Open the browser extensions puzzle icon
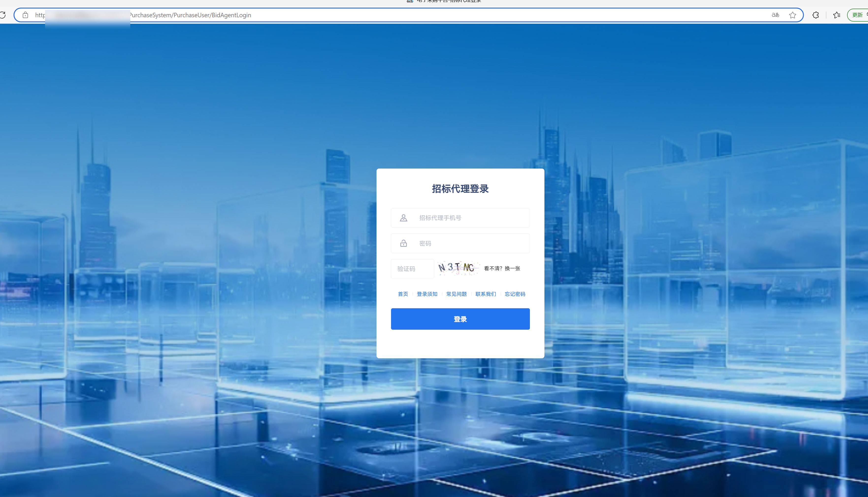Viewport: 868px width, 497px height. pos(816,15)
